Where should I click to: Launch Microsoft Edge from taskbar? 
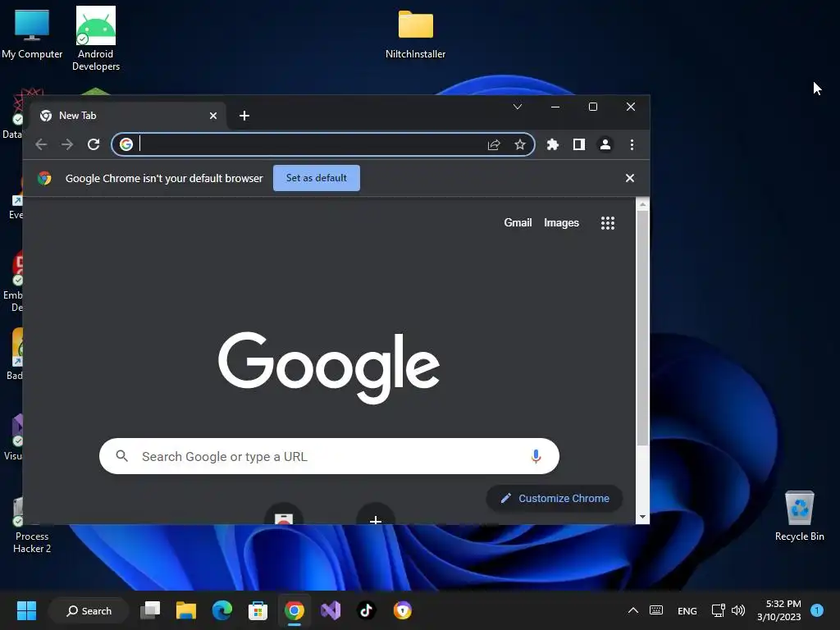[x=222, y=610]
